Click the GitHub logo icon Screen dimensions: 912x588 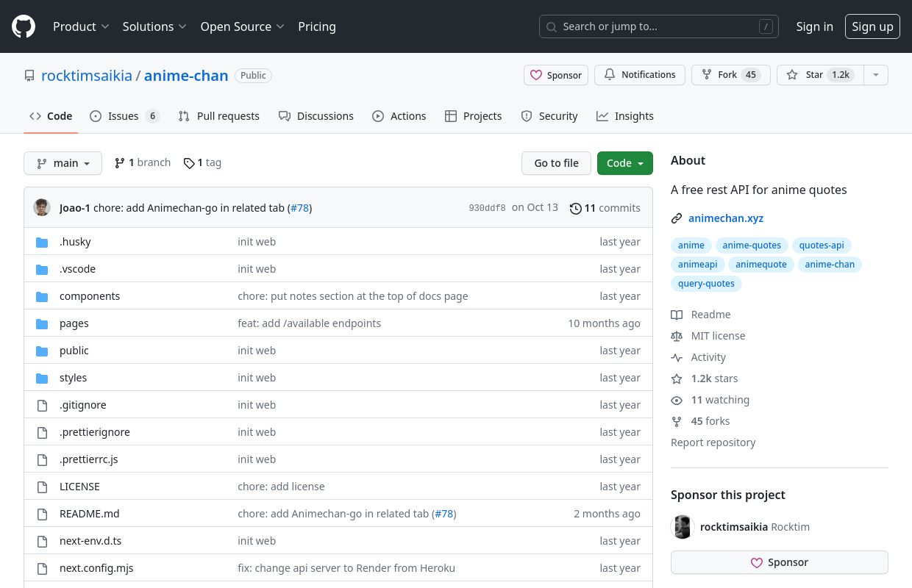[x=24, y=26]
